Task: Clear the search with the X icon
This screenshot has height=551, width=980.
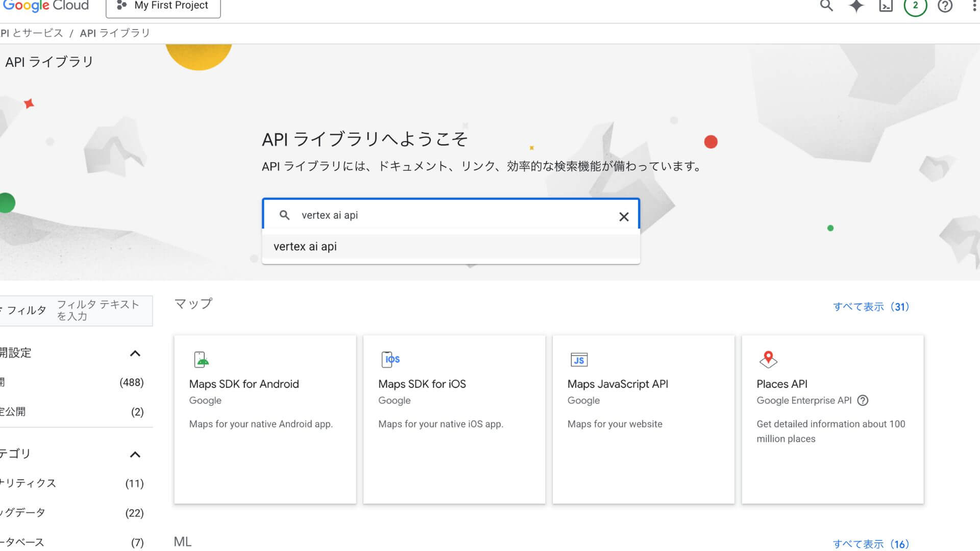Action: 624,217
